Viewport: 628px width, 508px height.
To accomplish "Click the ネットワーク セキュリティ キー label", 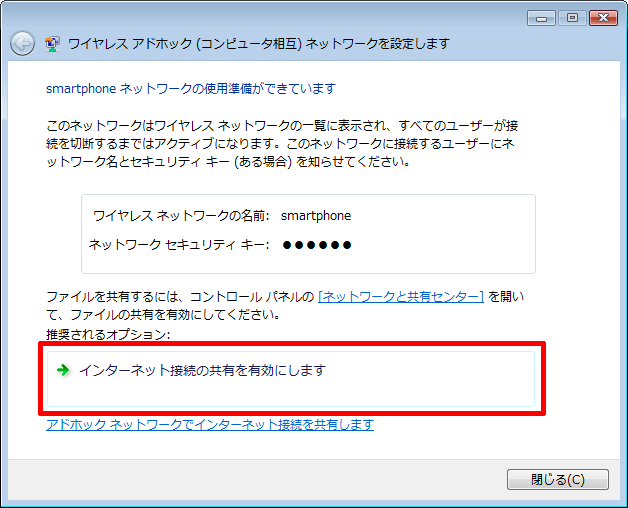I will point(179,244).
